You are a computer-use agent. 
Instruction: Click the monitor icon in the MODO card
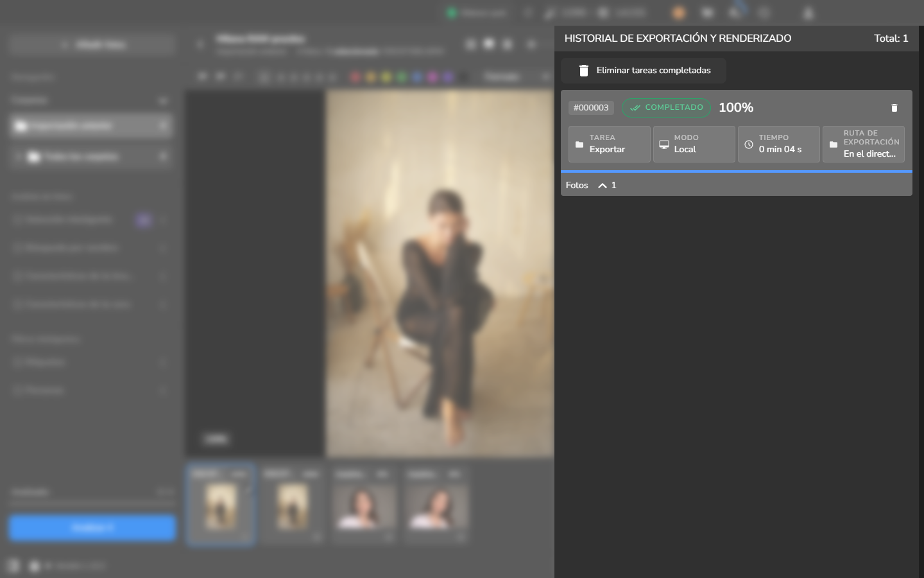pos(664,144)
